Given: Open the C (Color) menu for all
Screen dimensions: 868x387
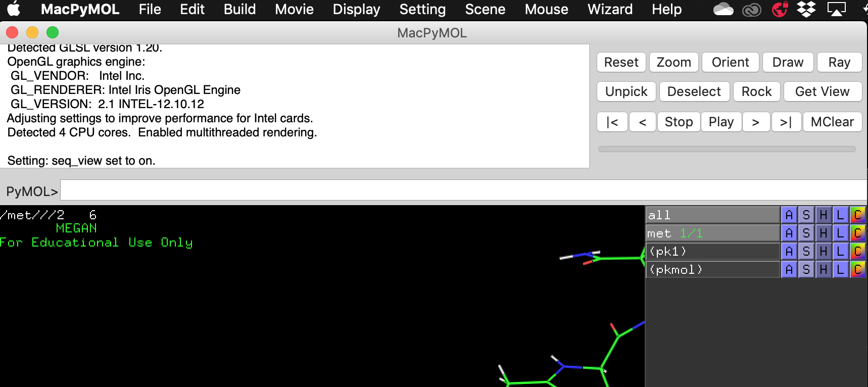Looking at the screenshot, I should (857, 215).
